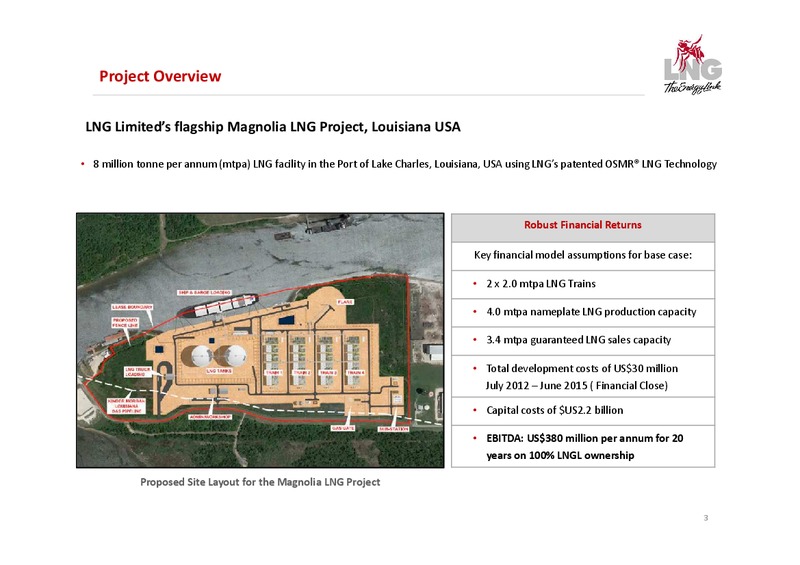Click the "Train 4" map label
Screen dimensions: 800x565
click(x=355, y=373)
